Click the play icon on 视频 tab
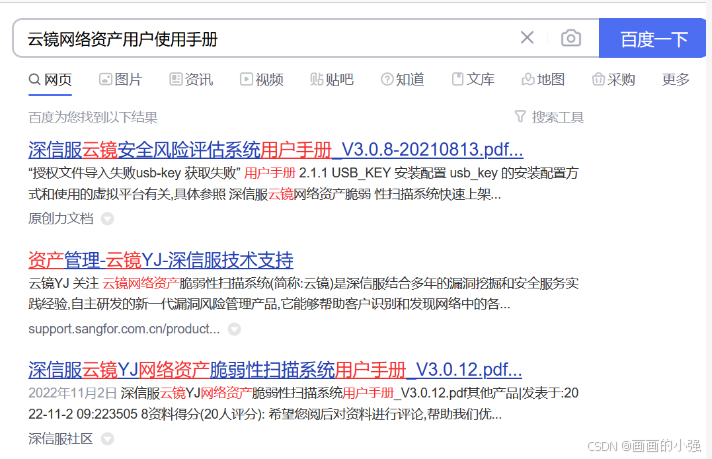Image resolution: width=712 pixels, height=459 pixels. [x=246, y=79]
